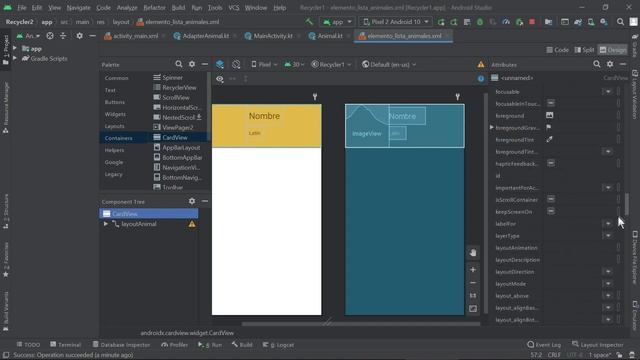The height and width of the screenshot is (360, 640).
Task: Open the API 30 version dropdown
Action: [x=294, y=64]
